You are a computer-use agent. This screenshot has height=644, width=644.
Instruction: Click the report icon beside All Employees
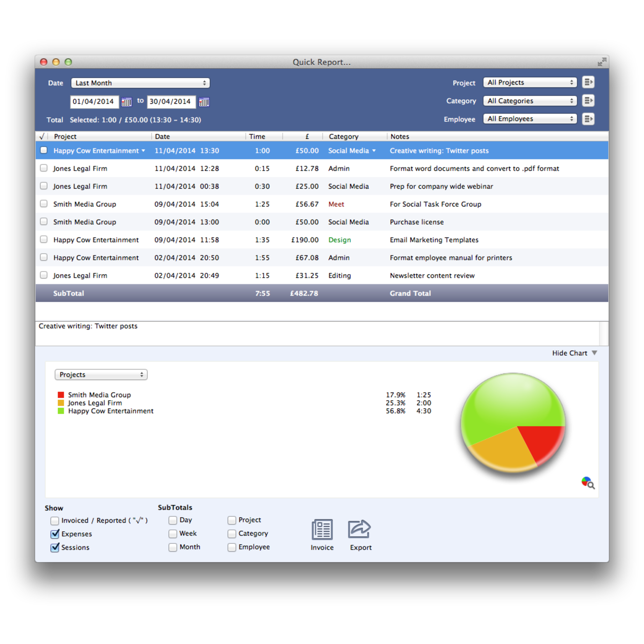[x=588, y=119]
